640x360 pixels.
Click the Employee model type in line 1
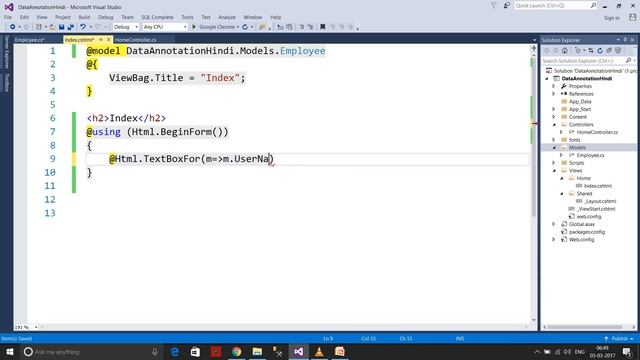[x=302, y=51]
